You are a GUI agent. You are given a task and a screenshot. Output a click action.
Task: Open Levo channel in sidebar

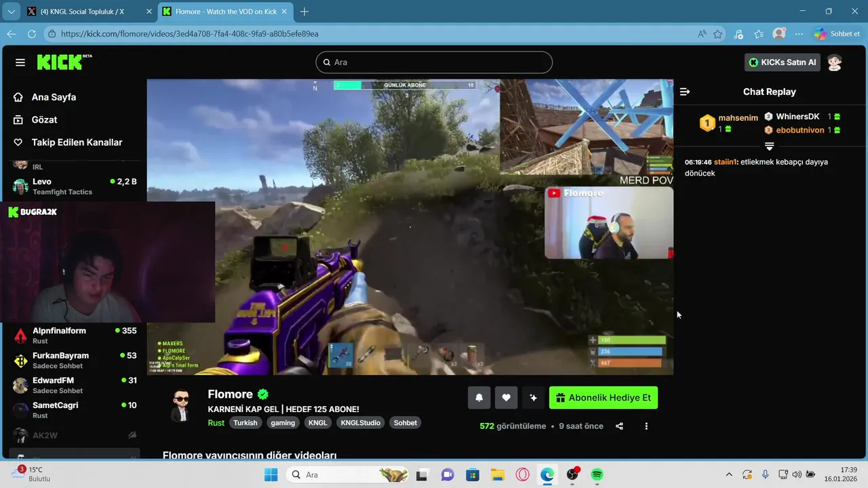tap(75, 186)
